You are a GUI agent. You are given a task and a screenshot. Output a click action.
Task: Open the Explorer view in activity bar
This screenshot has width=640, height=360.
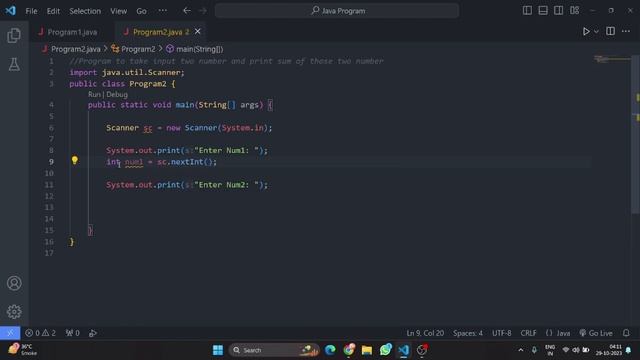pos(14,36)
